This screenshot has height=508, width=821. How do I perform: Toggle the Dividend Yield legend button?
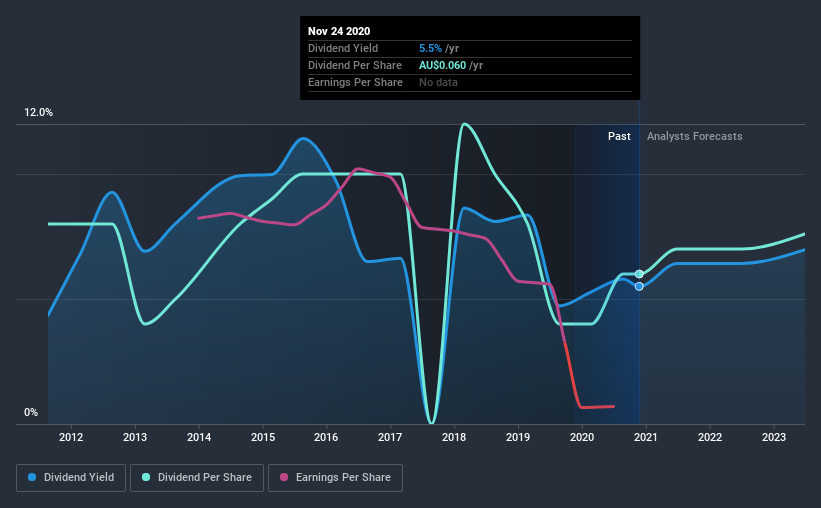tap(71, 478)
